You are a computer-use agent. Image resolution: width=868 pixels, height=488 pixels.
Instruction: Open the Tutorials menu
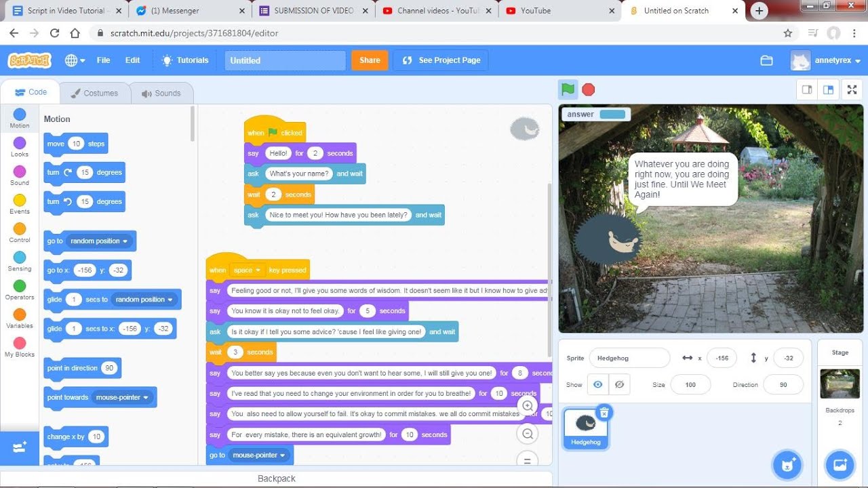click(x=185, y=60)
